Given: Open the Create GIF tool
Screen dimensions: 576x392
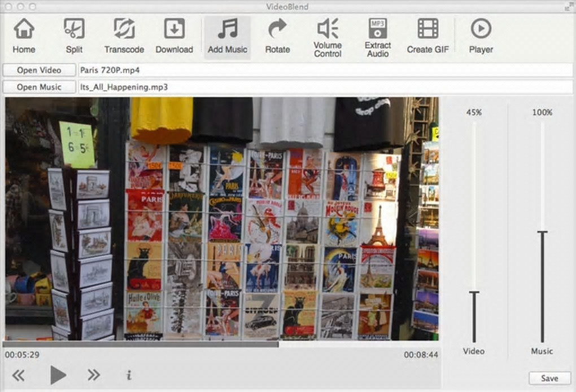Looking at the screenshot, I should pos(427,36).
